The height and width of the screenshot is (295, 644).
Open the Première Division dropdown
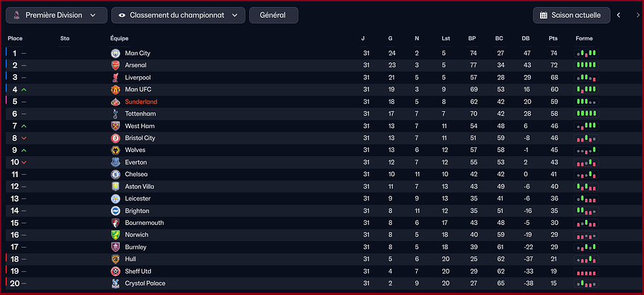pyautogui.click(x=57, y=15)
